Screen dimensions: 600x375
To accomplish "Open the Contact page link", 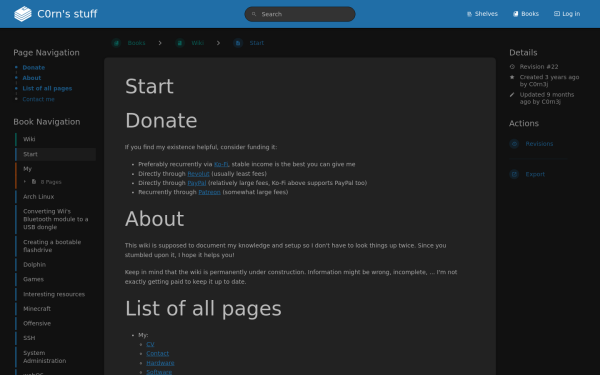I will pyautogui.click(x=158, y=354).
